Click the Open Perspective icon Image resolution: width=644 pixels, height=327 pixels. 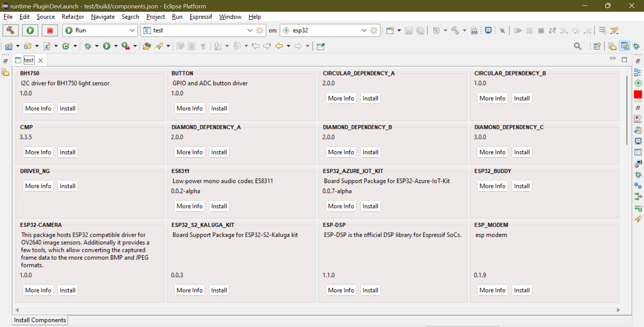(x=597, y=46)
